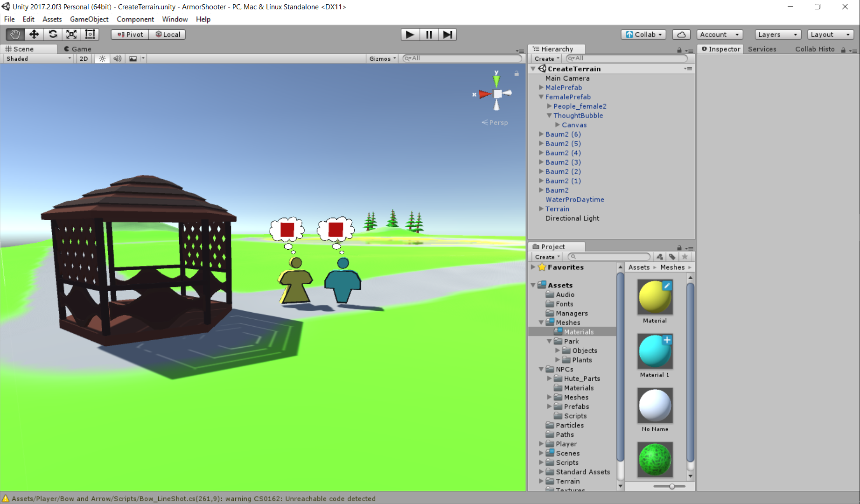Toggle 2D scene view mode
Image resolution: width=860 pixels, height=504 pixels.
click(84, 59)
